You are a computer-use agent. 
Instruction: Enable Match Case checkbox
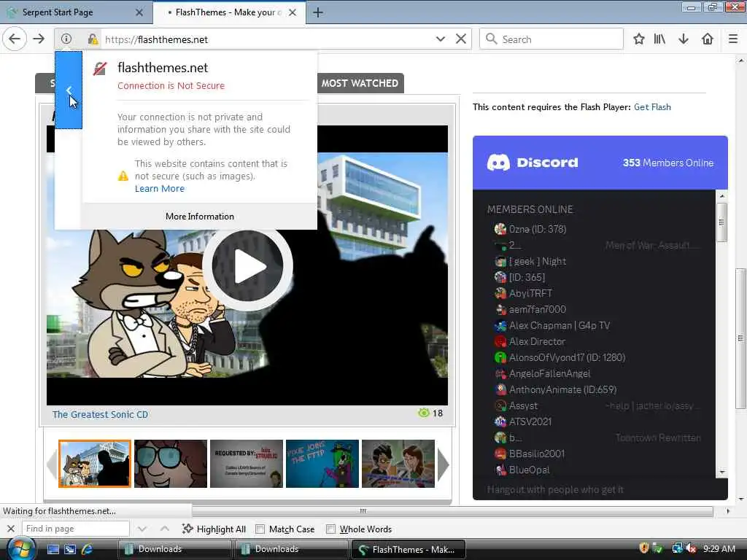coord(260,529)
